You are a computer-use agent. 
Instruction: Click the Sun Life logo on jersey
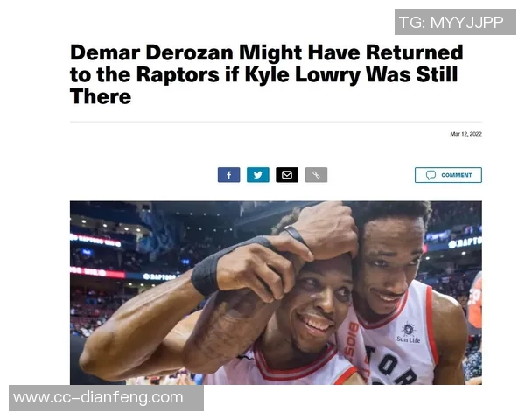click(x=408, y=332)
